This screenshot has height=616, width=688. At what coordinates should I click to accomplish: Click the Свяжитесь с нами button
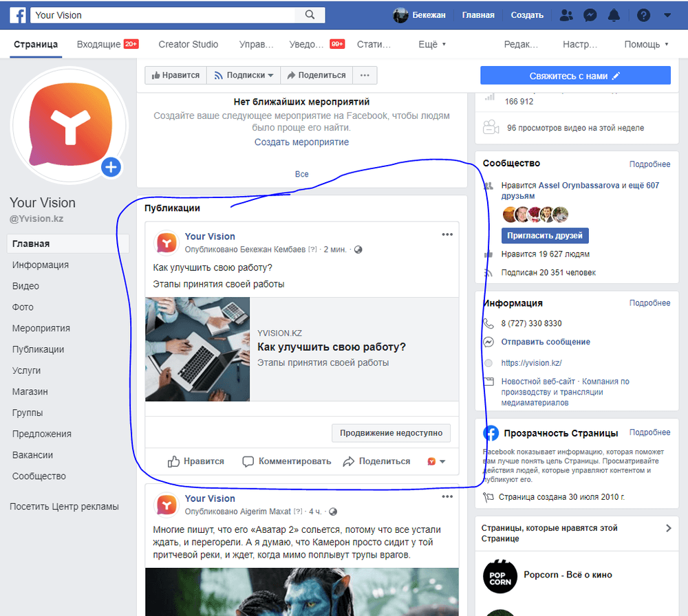pos(575,76)
